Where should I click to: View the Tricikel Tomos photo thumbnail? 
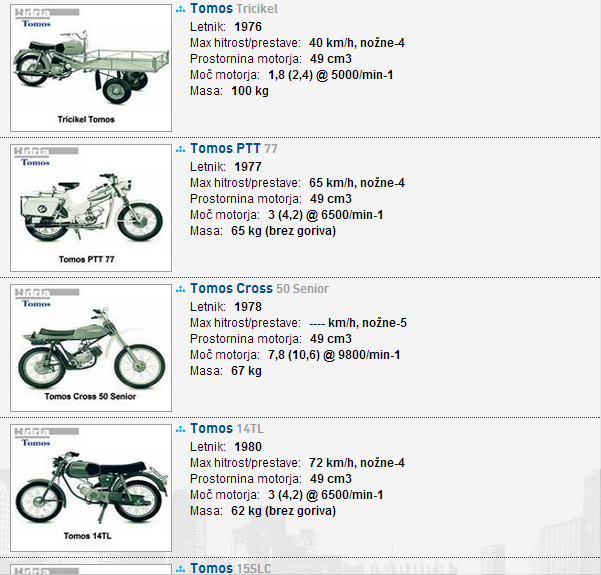pyautogui.click(x=91, y=68)
